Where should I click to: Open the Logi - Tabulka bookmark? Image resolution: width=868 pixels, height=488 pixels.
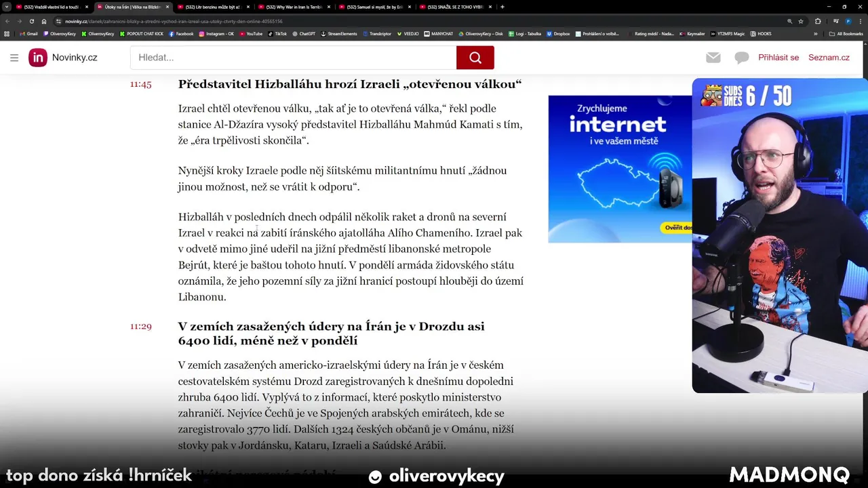(524, 33)
